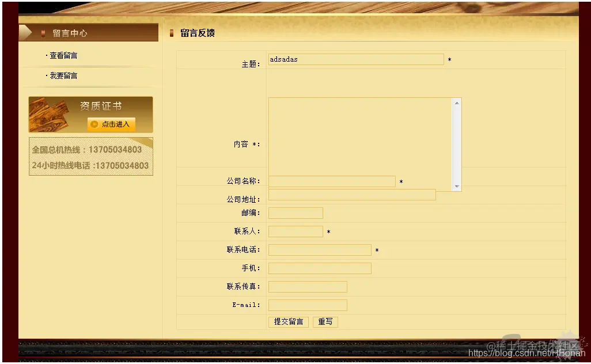Focus the 联系电话 input field
The height and width of the screenshot is (364, 591).
pos(320,250)
